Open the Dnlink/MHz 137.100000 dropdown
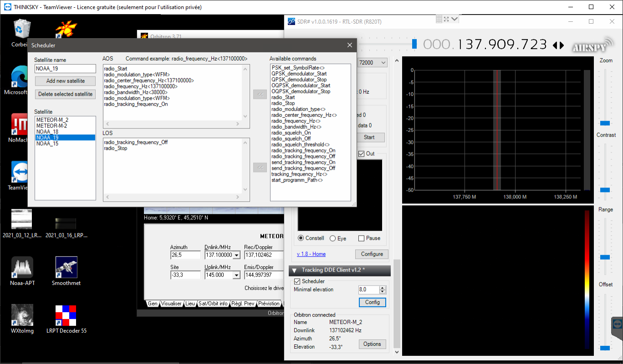 click(236, 255)
